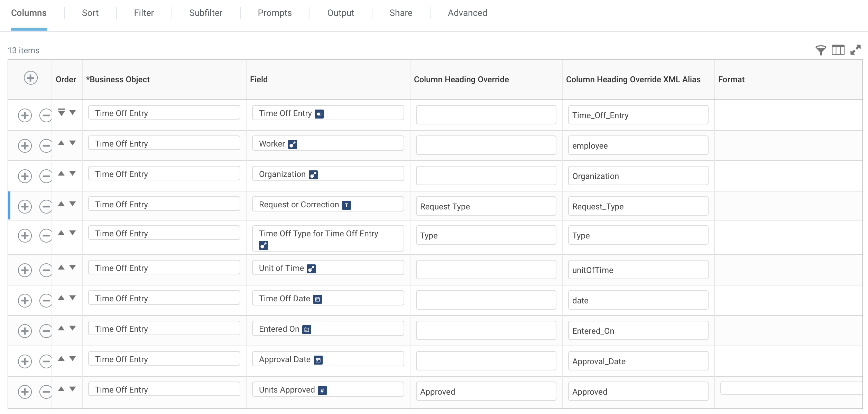
Task: Open the column chooser grid icon
Action: coord(838,50)
